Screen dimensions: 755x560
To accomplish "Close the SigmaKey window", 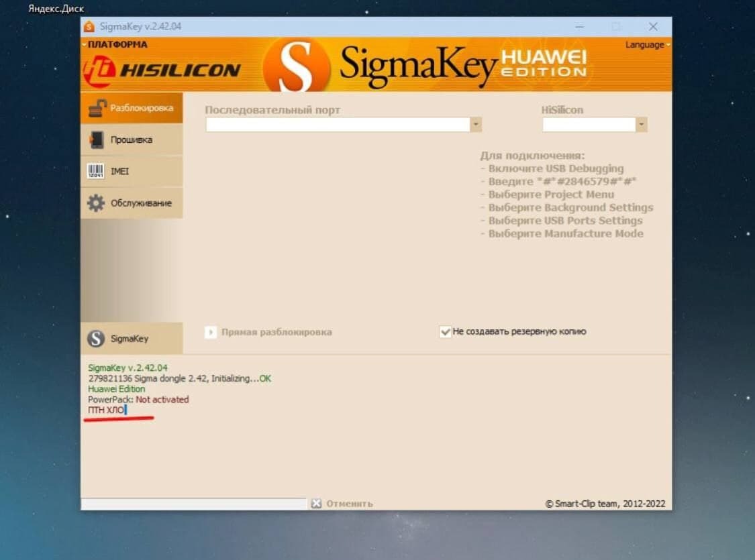I will (x=653, y=26).
